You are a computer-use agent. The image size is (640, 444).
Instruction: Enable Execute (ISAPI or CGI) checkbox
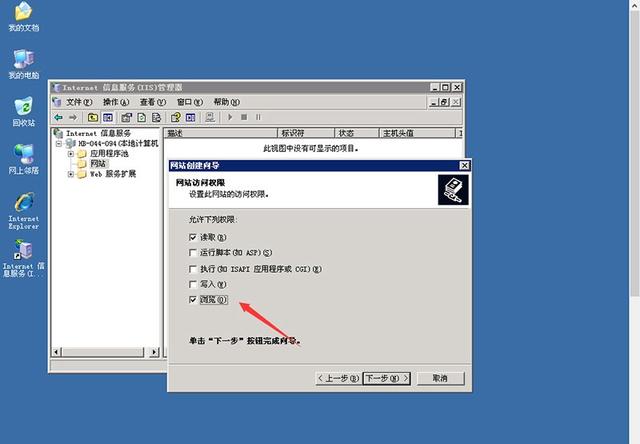[x=193, y=269]
